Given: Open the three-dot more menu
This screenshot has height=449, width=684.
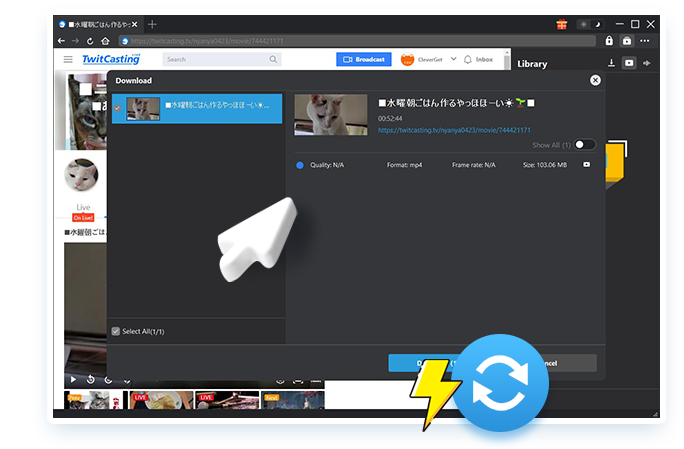Looking at the screenshot, I should 645,41.
